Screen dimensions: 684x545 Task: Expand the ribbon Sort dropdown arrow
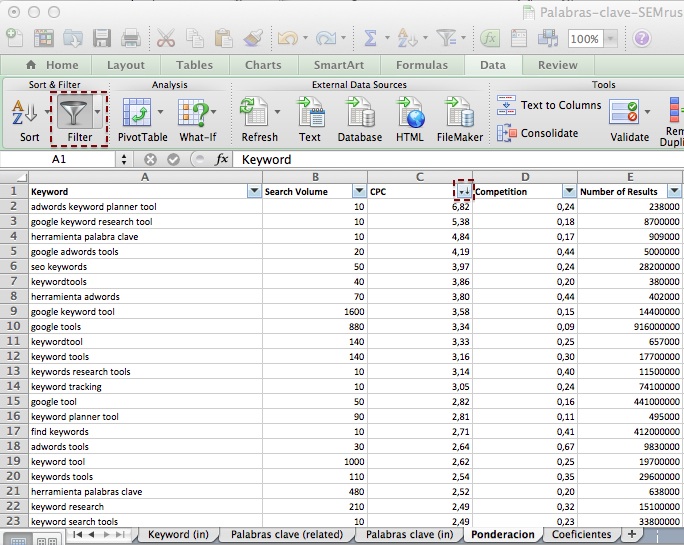[x=47, y=112]
